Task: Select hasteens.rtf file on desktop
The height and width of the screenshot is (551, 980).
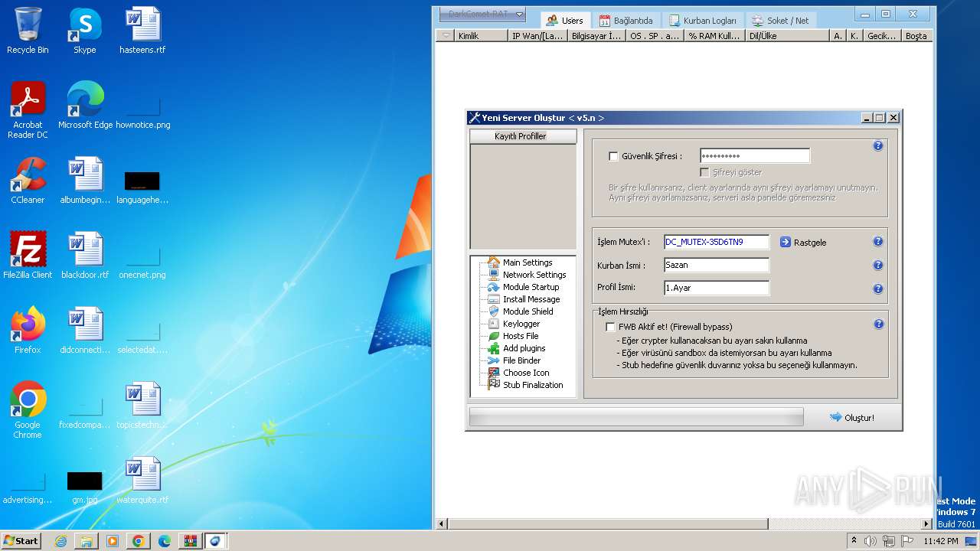Action: [142, 31]
